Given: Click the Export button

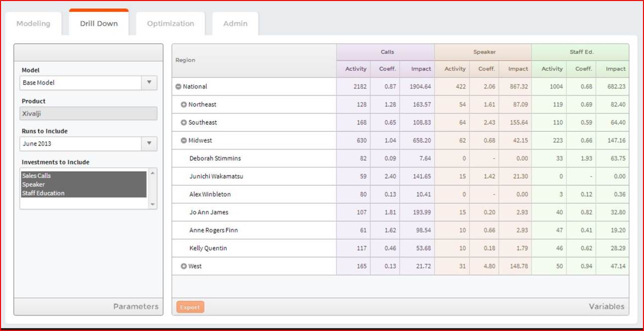Looking at the screenshot, I should coord(190,307).
